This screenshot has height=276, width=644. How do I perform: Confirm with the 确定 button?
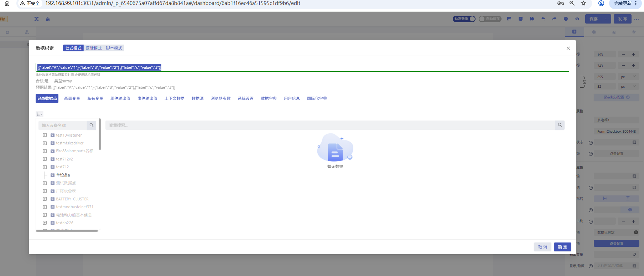562,247
